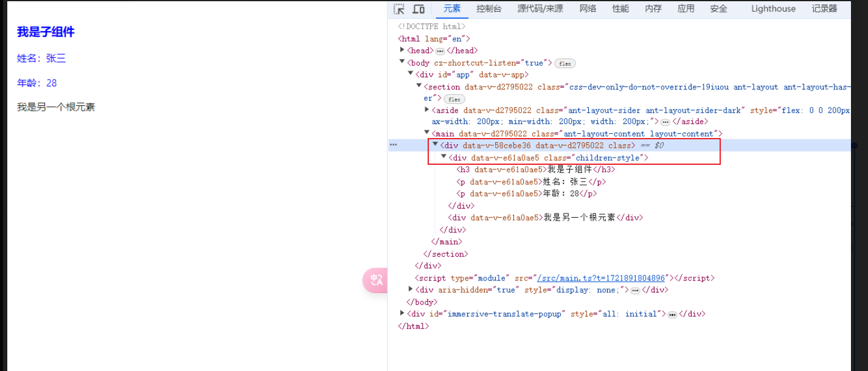Collapse the body element node
Screen dimensions: 868x371
402,62
